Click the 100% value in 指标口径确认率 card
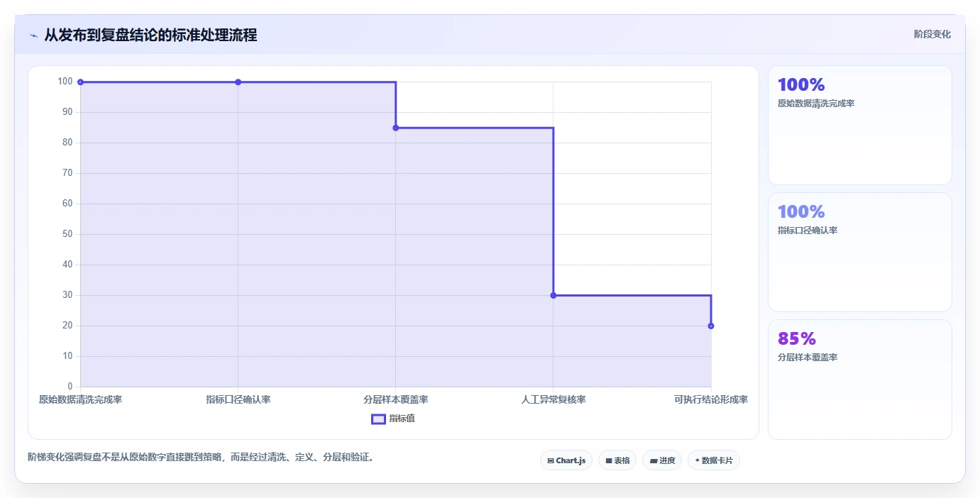The width and height of the screenshot is (980, 498). [x=801, y=212]
